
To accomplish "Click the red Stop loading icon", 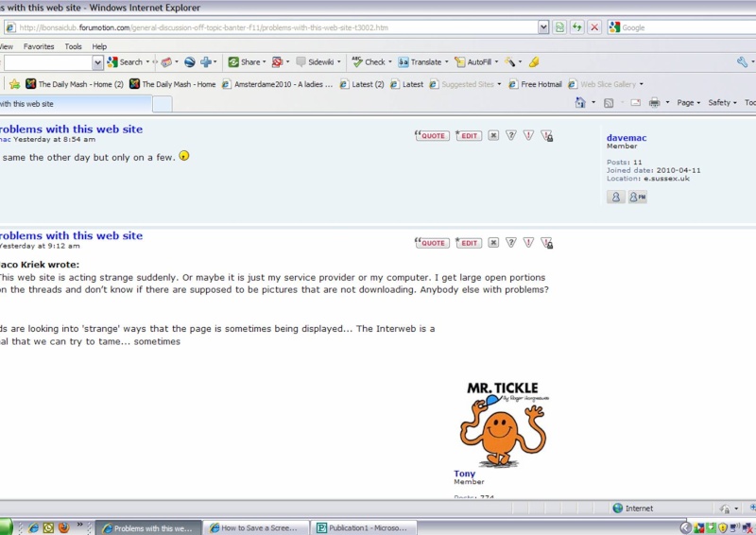I will point(594,27).
